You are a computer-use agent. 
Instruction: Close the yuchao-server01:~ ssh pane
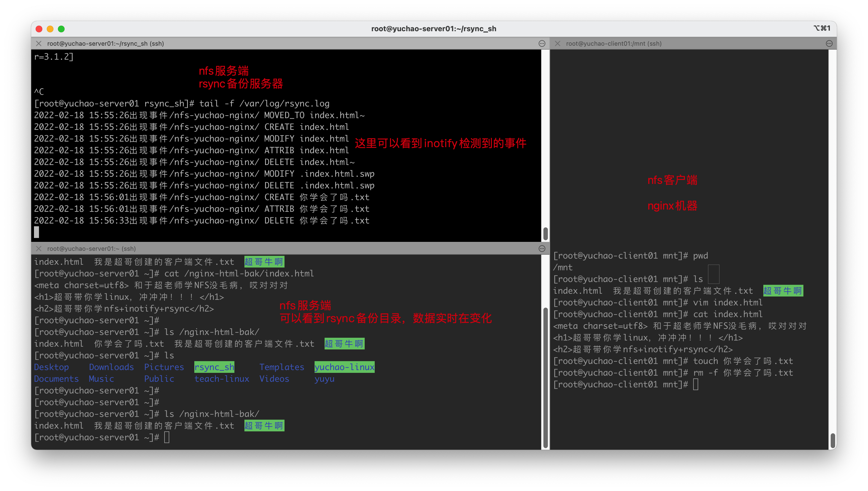point(39,249)
